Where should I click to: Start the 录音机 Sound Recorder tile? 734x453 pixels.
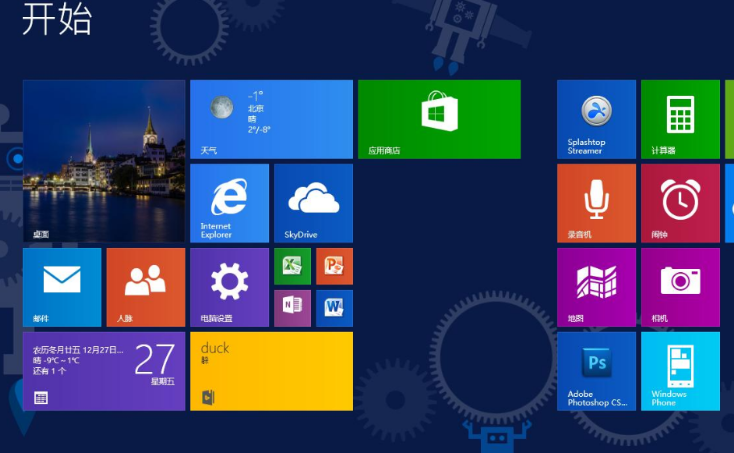point(596,203)
